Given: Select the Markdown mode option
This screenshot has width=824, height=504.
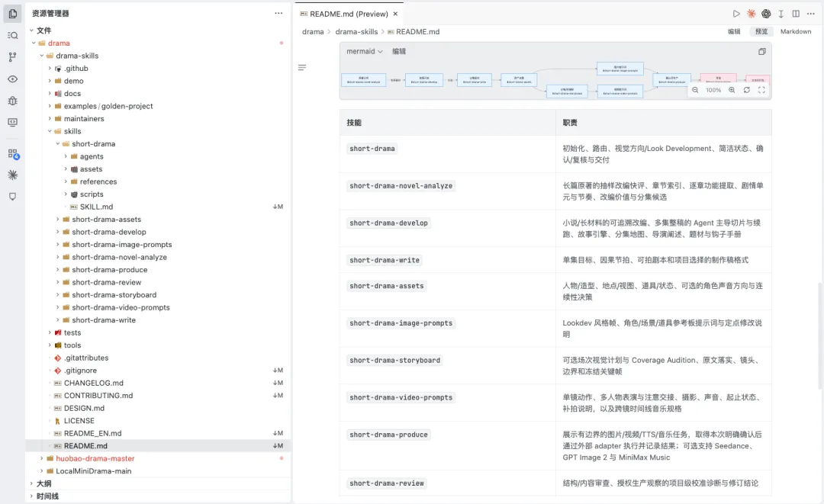Looking at the screenshot, I should pos(796,31).
